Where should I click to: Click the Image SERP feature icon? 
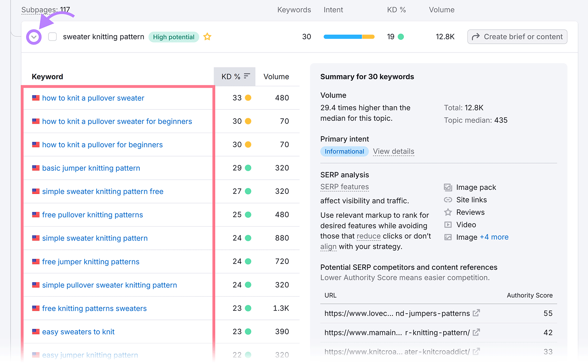pyautogui.click(x=448, y=237)
